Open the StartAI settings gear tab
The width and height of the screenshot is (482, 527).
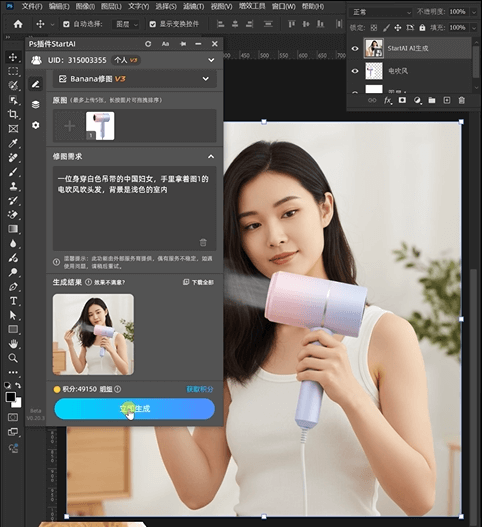[x=36, y=125]
